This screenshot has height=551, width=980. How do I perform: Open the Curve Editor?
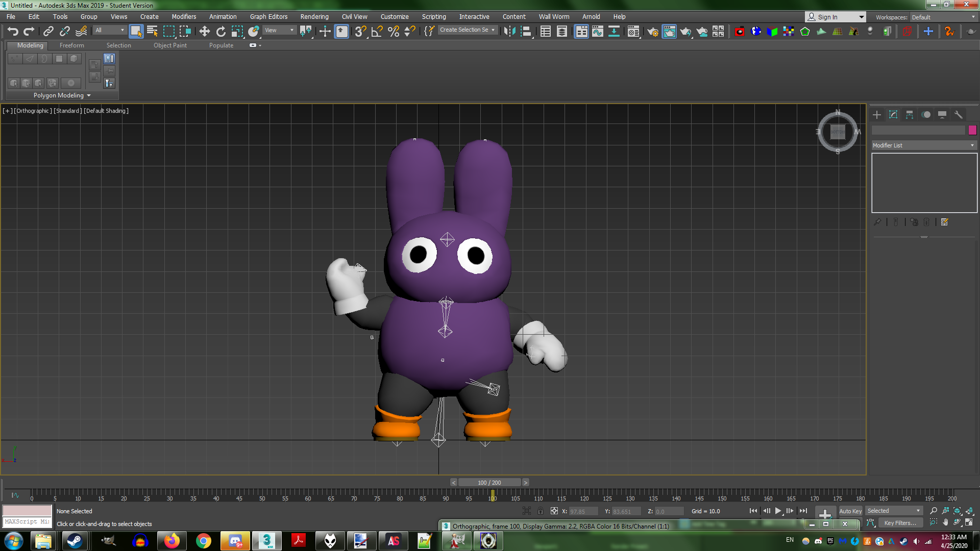coord(598,32)
